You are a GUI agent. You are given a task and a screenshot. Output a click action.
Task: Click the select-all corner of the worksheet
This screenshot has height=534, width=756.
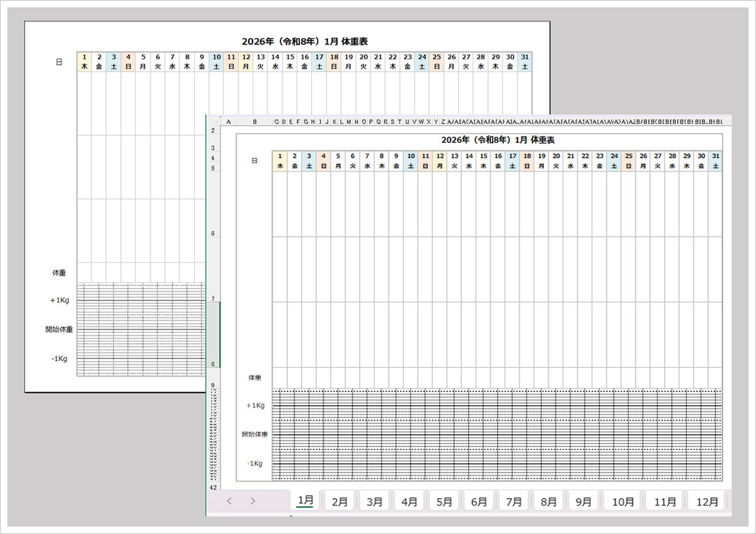(213, 122)
